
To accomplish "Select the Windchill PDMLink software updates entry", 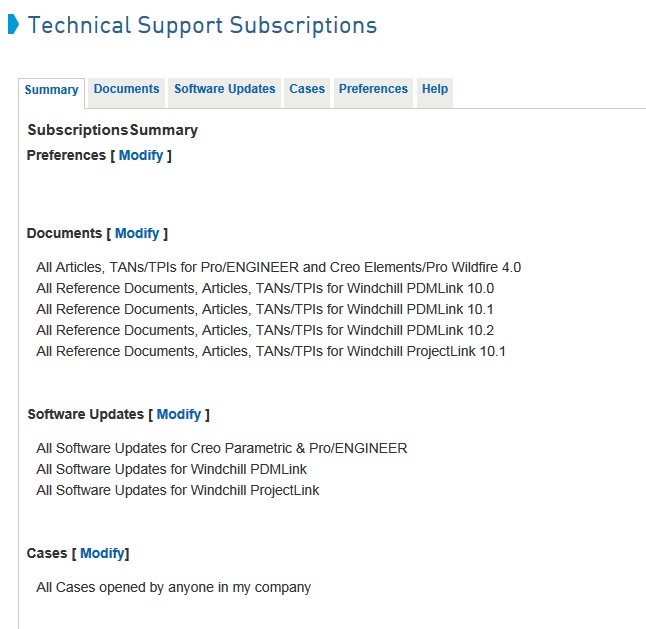I will coord(171,469).
